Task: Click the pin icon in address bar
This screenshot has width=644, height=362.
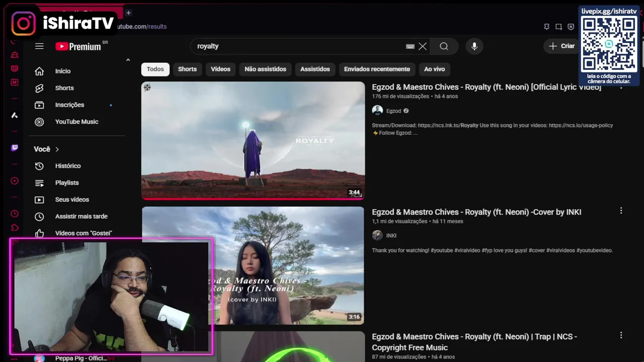Action: click(x=546, y=27)
